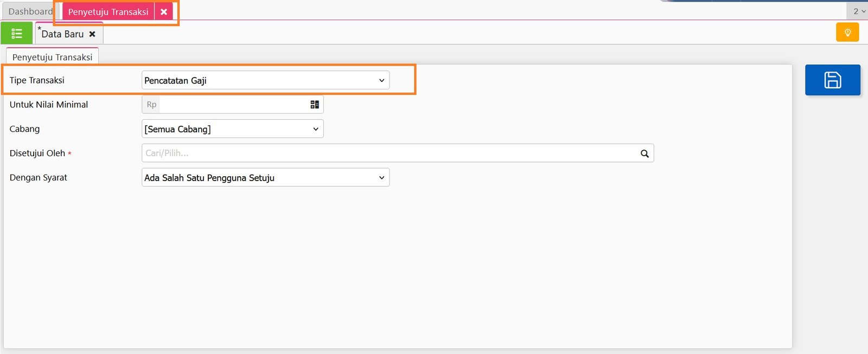This screenshot has height=354, width=868.
Task: Focus the Untuk Nilai Minimal amount field
Action: pos(233,105)
